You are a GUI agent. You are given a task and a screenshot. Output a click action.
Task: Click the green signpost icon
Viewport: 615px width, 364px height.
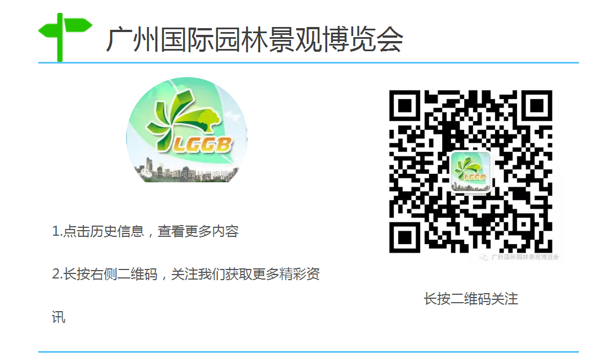[65, 37]
